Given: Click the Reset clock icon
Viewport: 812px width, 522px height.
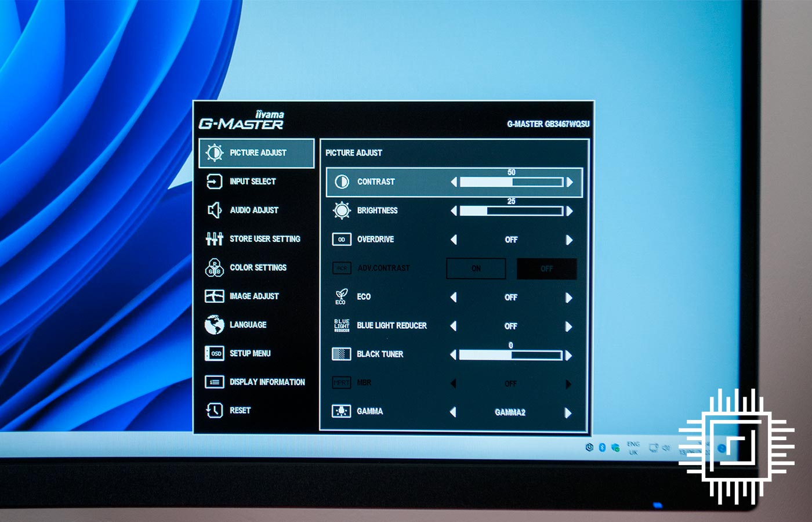Looking at the screenshot, I should 214,410.
